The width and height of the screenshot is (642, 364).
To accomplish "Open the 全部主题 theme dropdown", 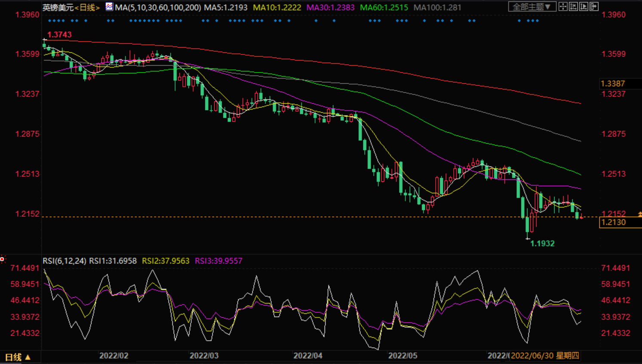I will point(531,7).
